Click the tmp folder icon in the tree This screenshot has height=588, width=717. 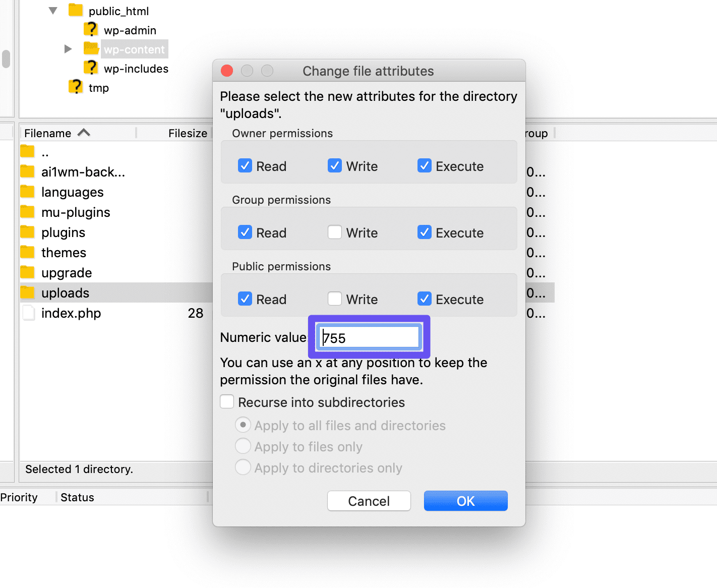pyautogui.click(x=75, y=87)
